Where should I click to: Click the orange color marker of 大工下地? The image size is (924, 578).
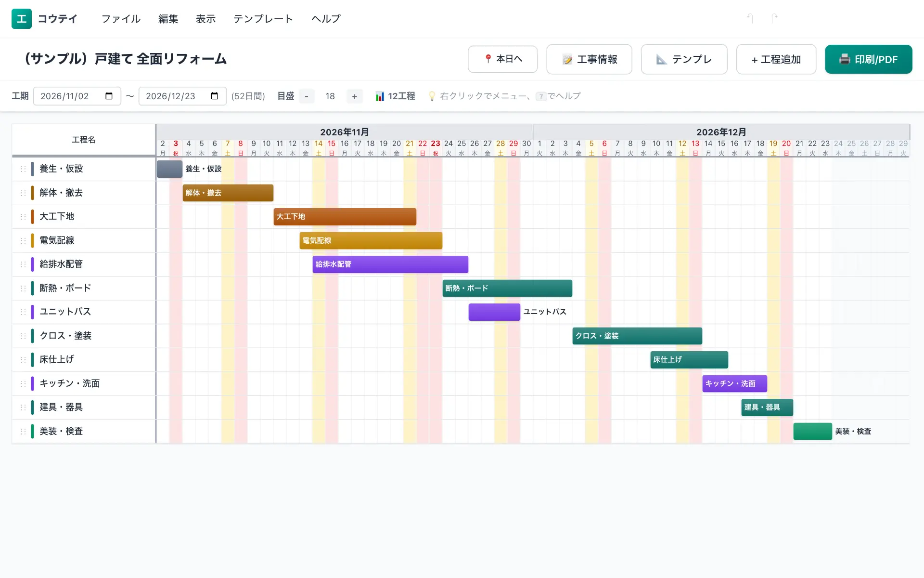tap(32, 216)
